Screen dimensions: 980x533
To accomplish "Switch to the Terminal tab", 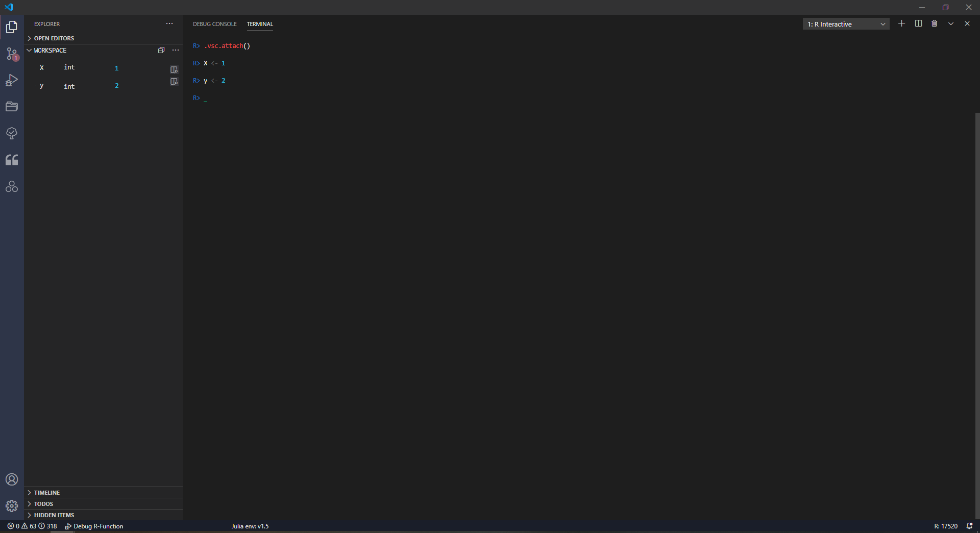I will pyautogui.click(x=260, y=24).
